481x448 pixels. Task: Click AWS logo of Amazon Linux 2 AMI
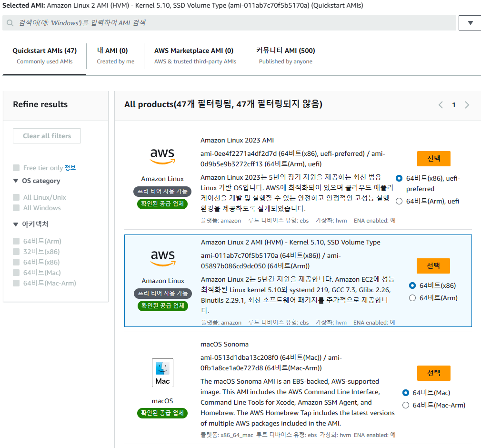click(163, 258)
